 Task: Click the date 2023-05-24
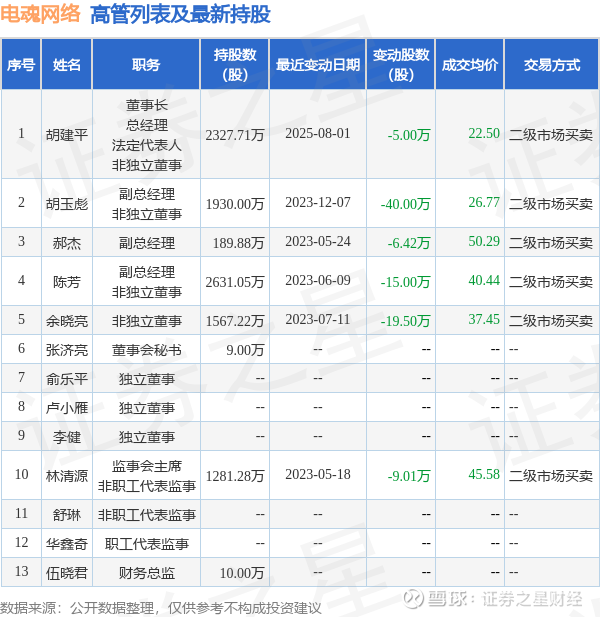pyautogui.click(x=318, y=241)
